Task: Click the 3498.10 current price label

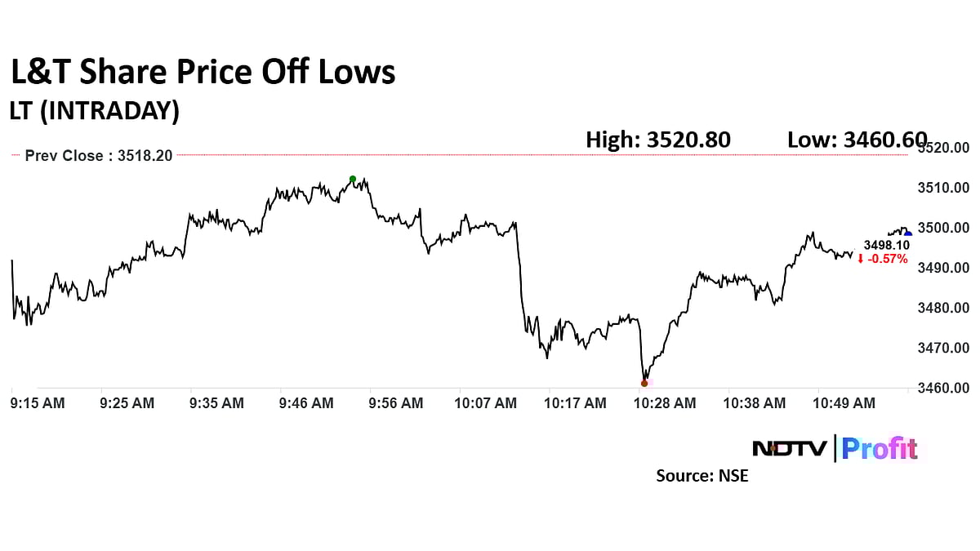Action: point(887,245)
